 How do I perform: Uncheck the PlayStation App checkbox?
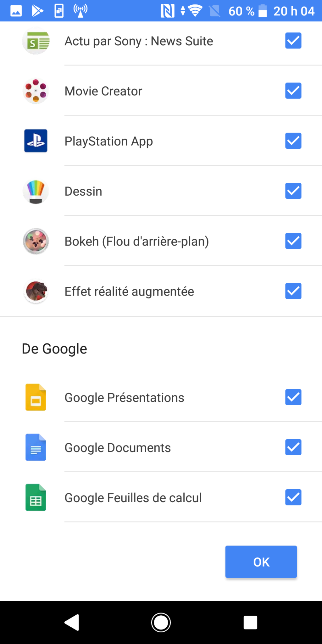(x=293, y=141)
